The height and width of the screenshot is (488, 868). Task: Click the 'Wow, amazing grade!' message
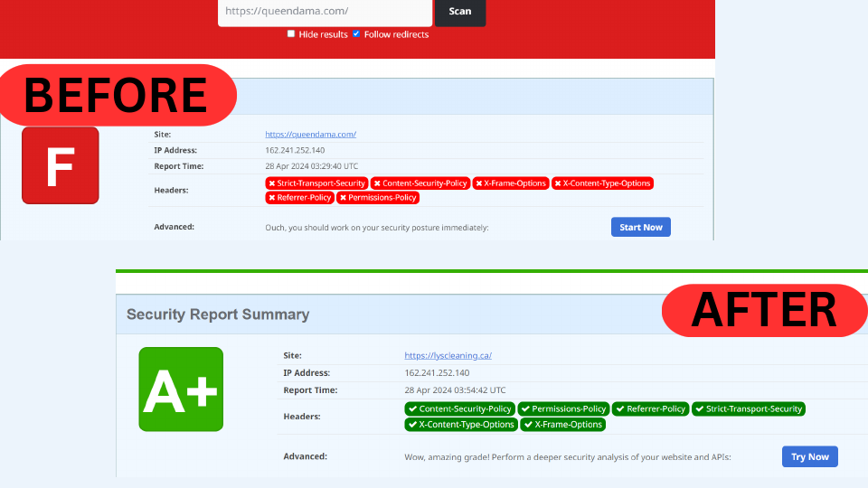pos(568,457)
